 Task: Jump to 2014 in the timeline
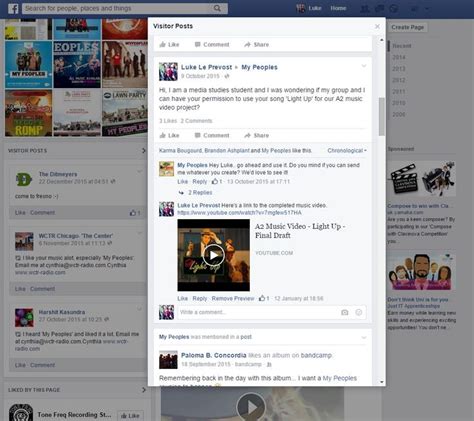399,57
